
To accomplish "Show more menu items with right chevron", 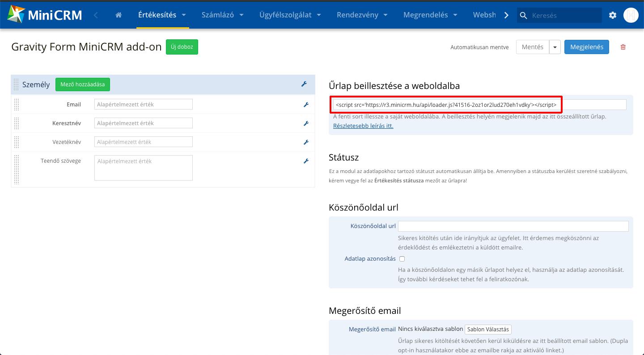I will 506,15.
